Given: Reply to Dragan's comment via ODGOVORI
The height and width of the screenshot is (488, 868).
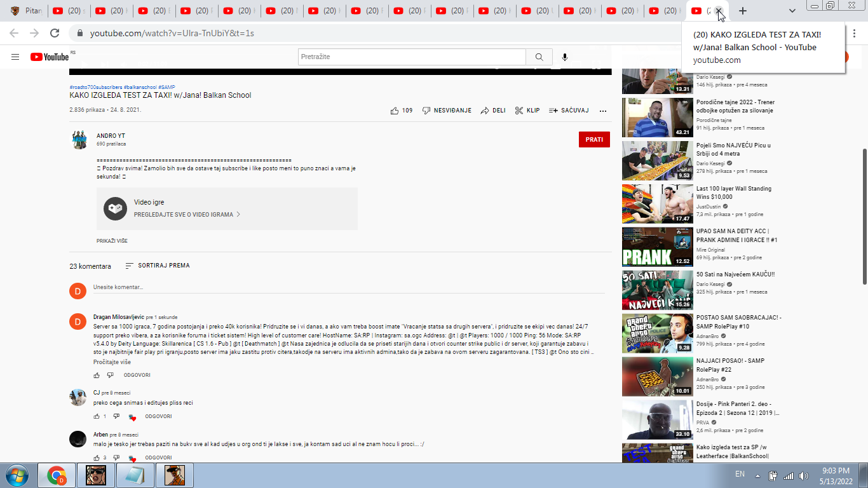Looking at the screenshot, I should (x=137, y=375).
